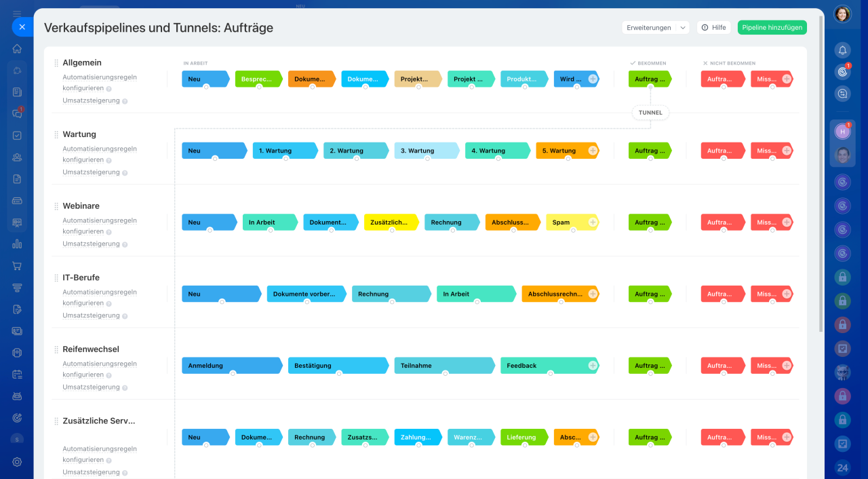Select the Rechnung stage in IT-Berufe
Viewport: 868px width, 479px height.
point(391,294)
